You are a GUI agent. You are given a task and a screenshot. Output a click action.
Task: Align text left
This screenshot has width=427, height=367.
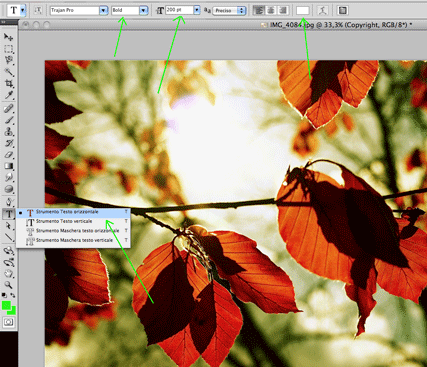pyautogui.click(x=258, y=10)
